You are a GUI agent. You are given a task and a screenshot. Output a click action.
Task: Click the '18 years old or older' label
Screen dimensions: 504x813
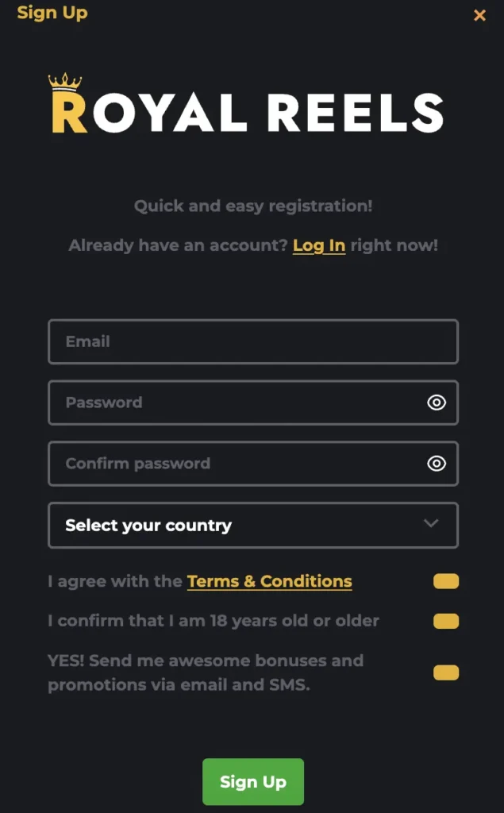[x=214, y=621]
